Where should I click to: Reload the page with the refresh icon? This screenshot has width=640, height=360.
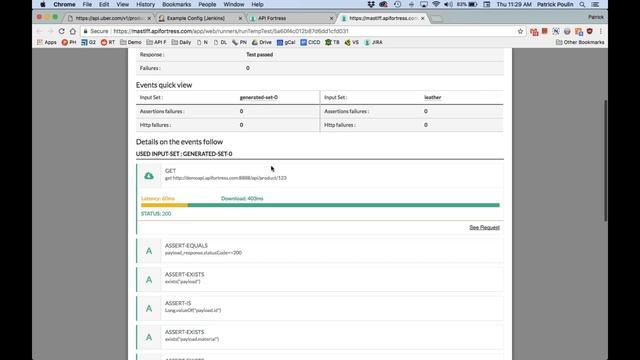click(61, 31)
